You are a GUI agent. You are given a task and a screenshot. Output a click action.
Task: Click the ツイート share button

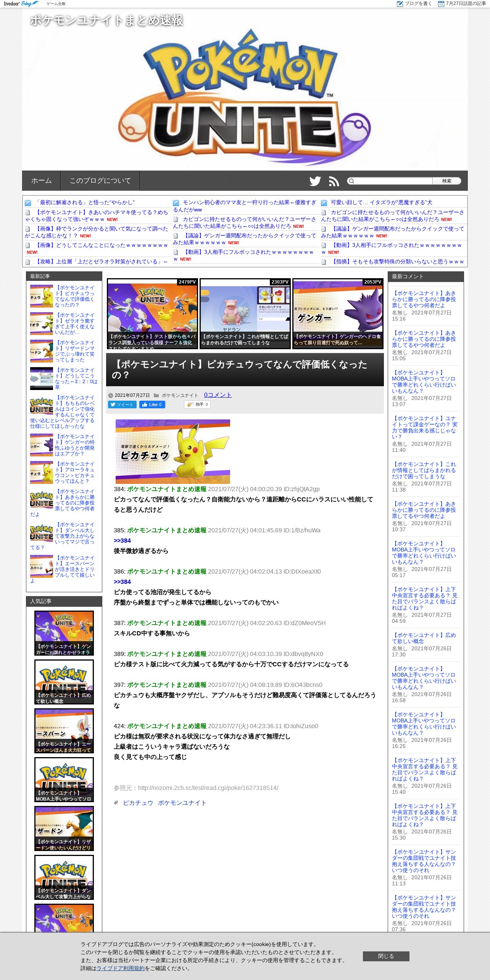click(122, 405)
